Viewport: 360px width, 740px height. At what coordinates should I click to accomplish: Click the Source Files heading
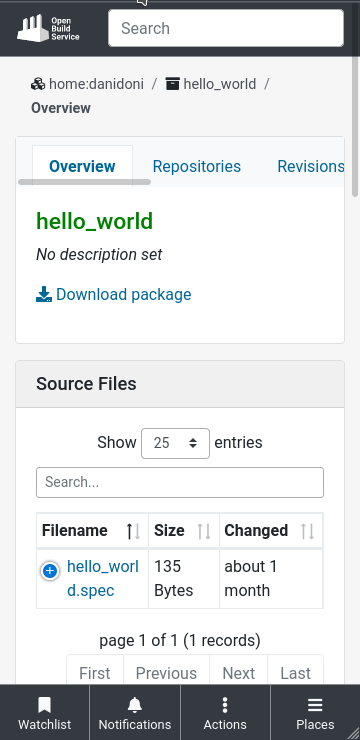(x=86, y=384)
